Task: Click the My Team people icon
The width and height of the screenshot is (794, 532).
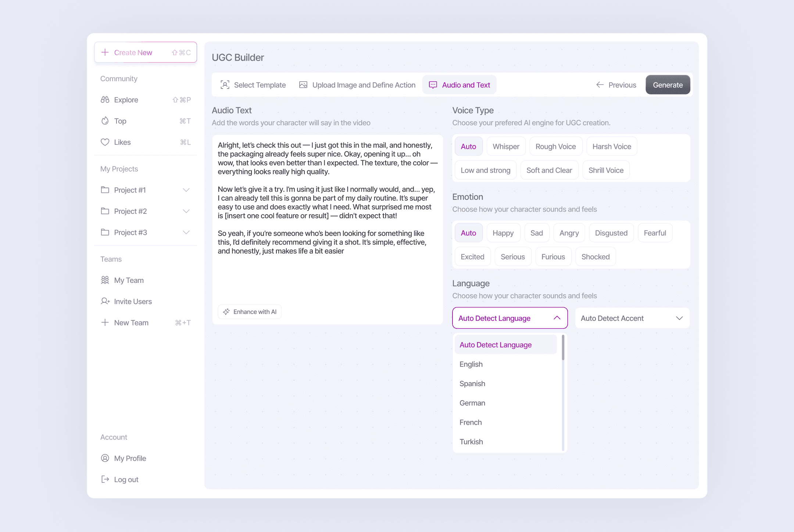Action: click(x=105, y=280)
